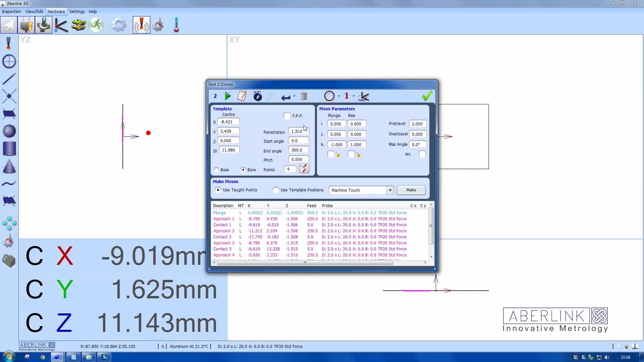
Task: Select the Line measurement tool in sidebar
Action: pos(9,79)
